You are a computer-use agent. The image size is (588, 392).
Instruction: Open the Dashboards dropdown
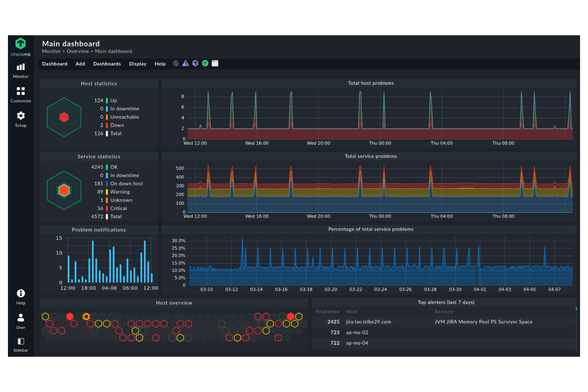107,64
